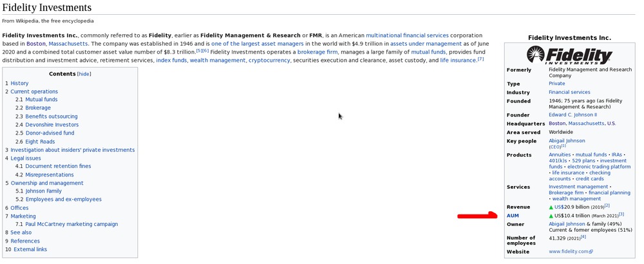The height and width of the screenshot is (264, 644).
Task: Go to Brokerage subsection in Contents
Action: (37, 108)
